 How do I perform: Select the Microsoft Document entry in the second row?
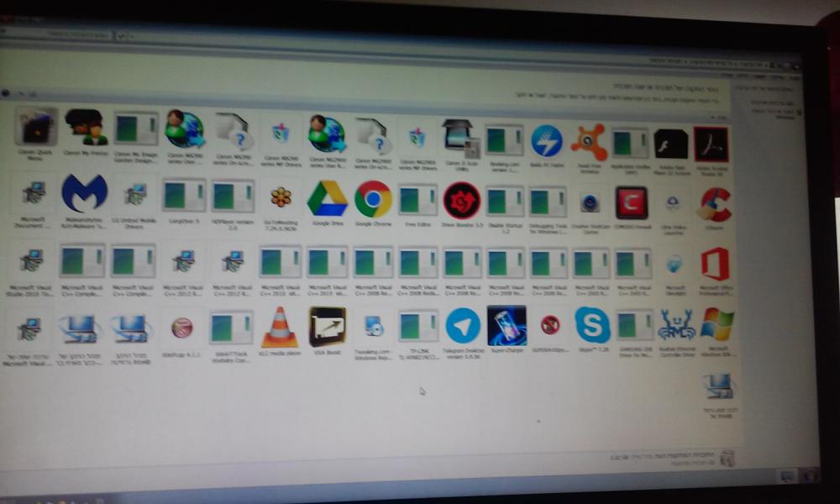(x=34, y=193)
